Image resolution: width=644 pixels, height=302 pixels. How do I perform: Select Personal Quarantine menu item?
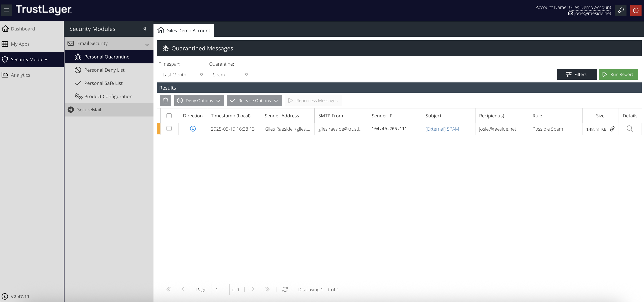pyautogui.click(x=109, y=57)
